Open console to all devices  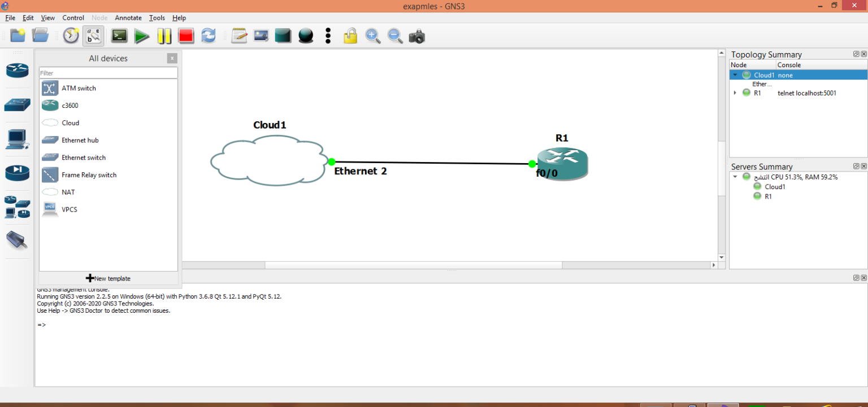(119, 37)
